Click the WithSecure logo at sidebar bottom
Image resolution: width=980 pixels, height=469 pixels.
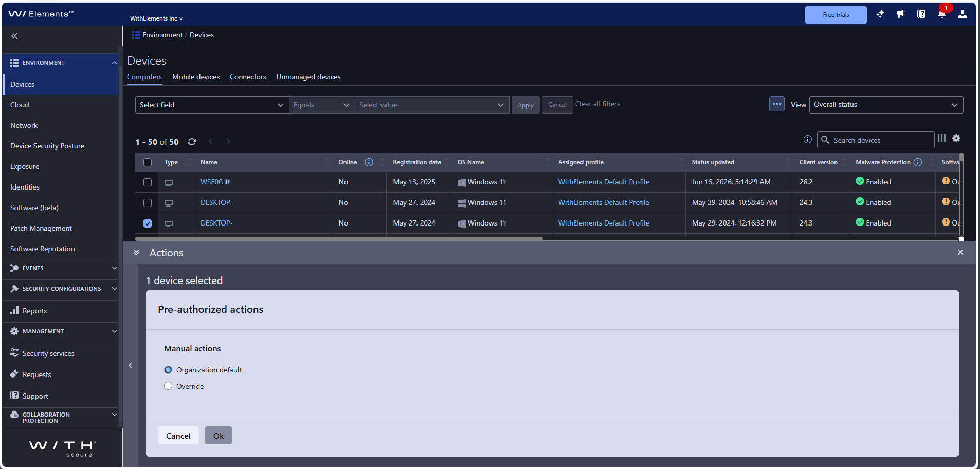tap(62, 448)
